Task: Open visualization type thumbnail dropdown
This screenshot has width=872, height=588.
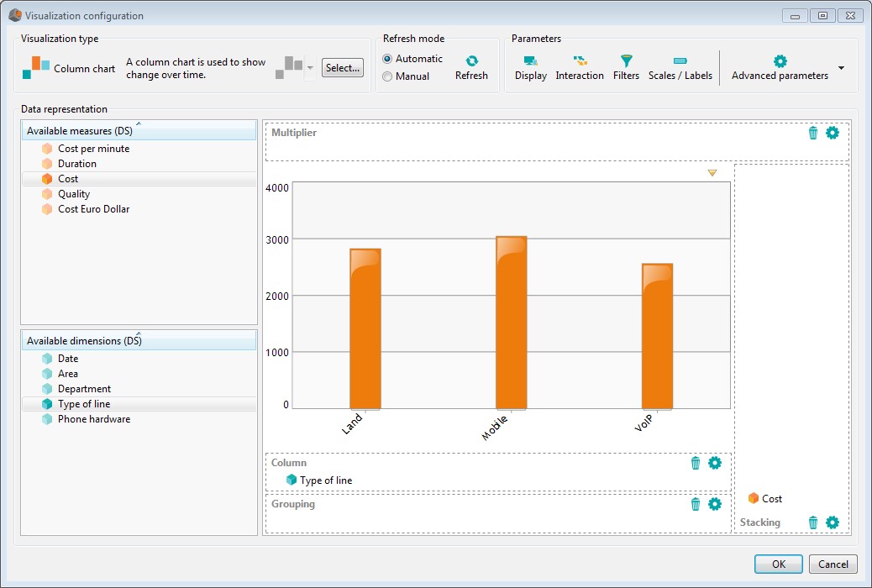Action: [310, 68]
